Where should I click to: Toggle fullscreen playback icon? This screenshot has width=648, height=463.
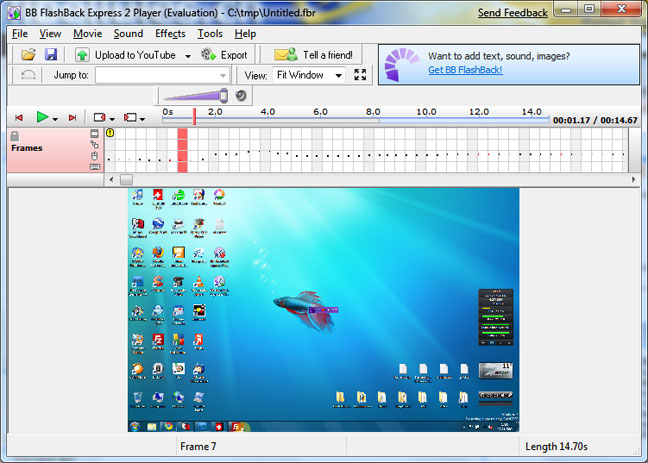coord(360,75)
